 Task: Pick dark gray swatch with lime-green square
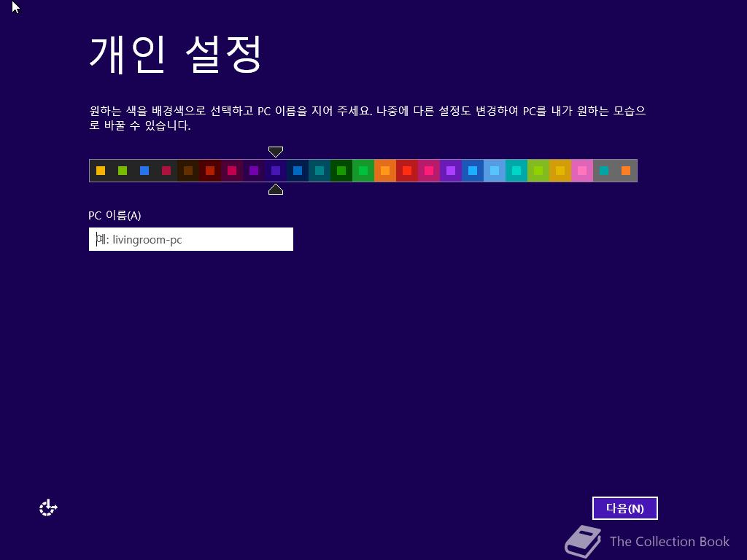123,171
